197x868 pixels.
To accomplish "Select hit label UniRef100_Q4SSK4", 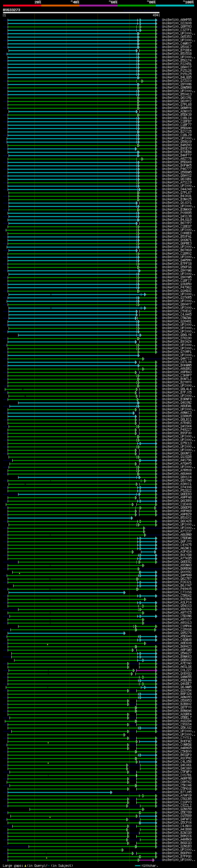I will (177, 426).
